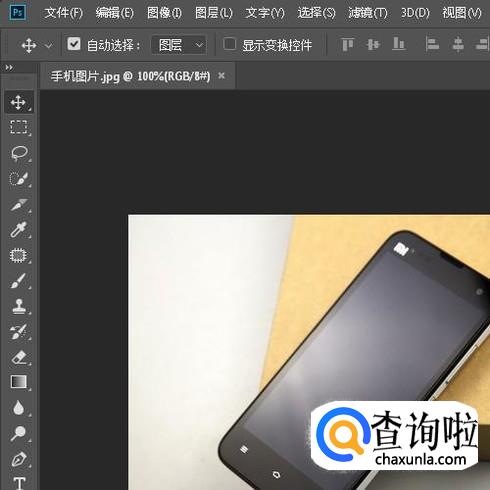Choose the Quick Selection tool

tap(19, 179)
